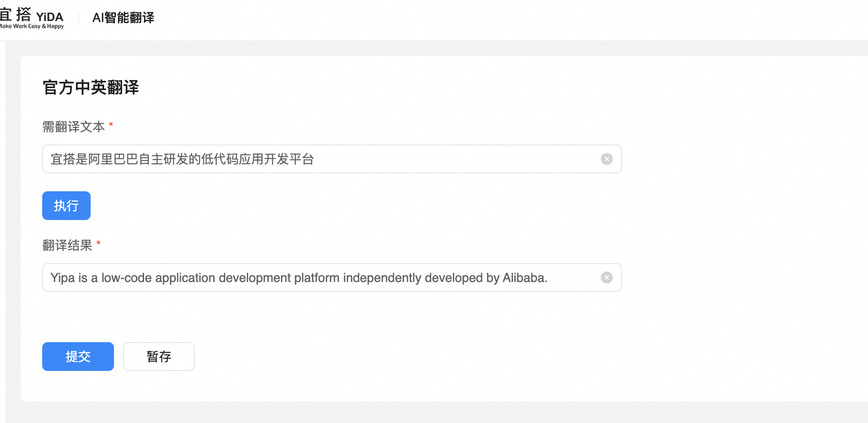Image resolution: width=868 pixels, height=423 pixels.
Task: Clear the translation result with its X icon
Action: point(606,278)
